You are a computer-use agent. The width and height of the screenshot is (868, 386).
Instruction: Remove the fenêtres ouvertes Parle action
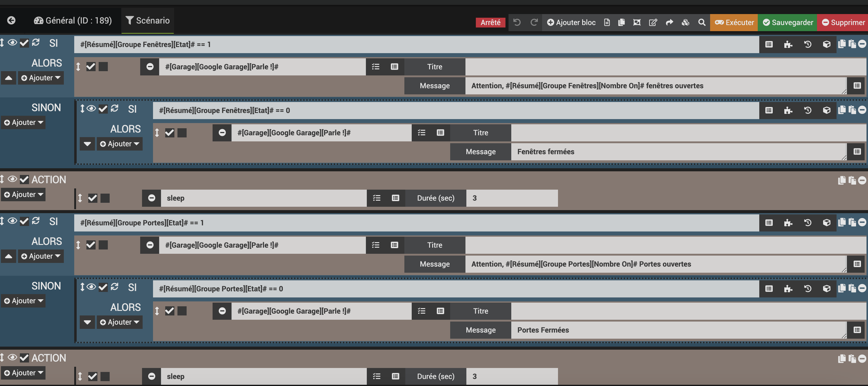tap(150, 67)
